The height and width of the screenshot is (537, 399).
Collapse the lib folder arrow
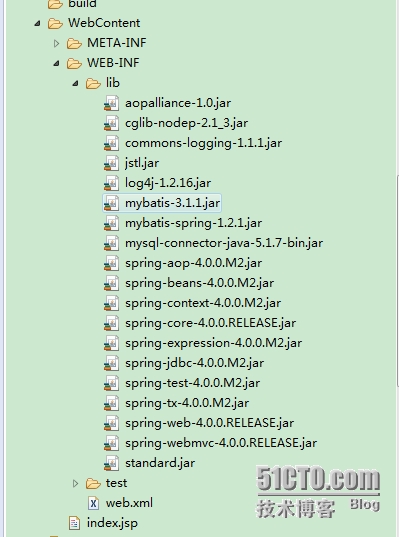coord(76,83)
